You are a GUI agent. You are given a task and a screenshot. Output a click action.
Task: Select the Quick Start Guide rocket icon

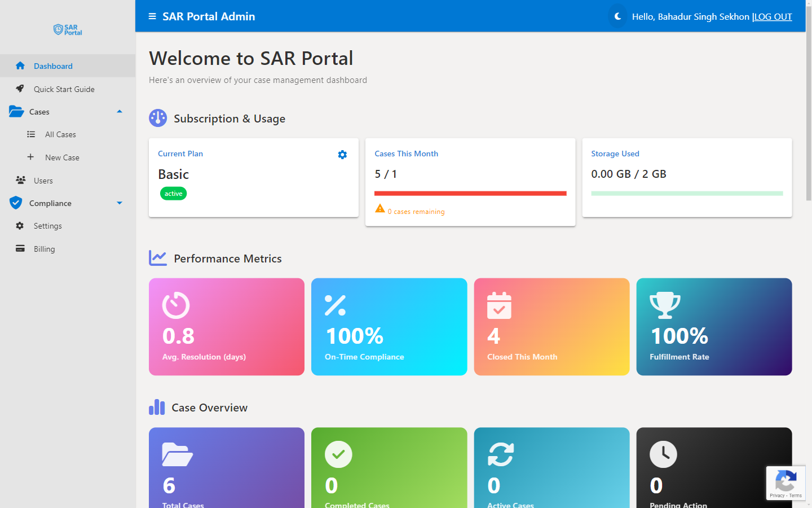coord(20,89)
